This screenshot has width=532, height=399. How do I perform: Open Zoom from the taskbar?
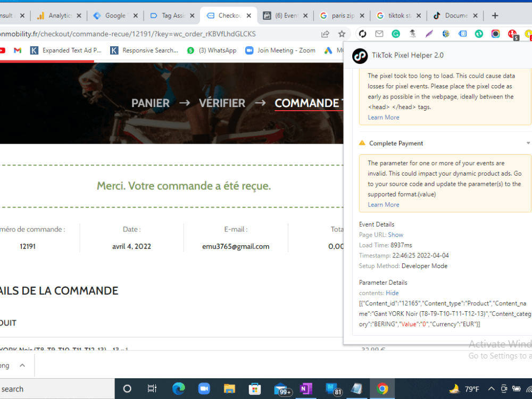click(x=204, y=389)
